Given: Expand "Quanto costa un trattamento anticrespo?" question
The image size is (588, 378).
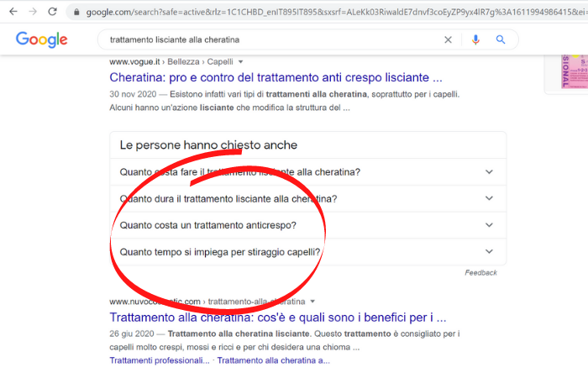Looking at the screenshot, I should [x=489, y=225].
